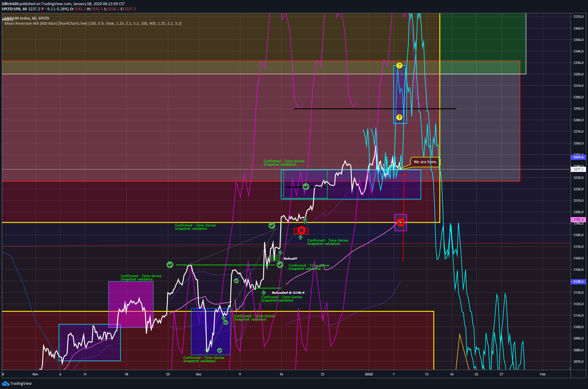Select the 'Reloaded @ 3136.4' note

click(288, 293)
